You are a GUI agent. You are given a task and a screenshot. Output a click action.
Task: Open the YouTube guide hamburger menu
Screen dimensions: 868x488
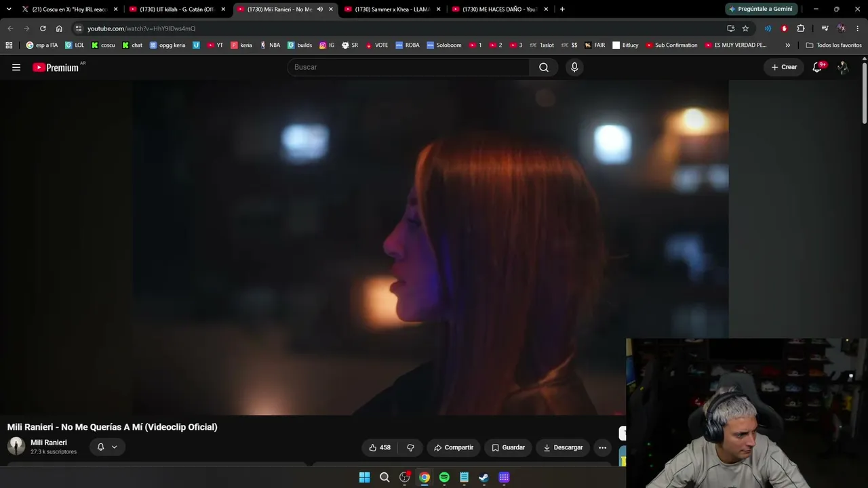pos(16,67)
